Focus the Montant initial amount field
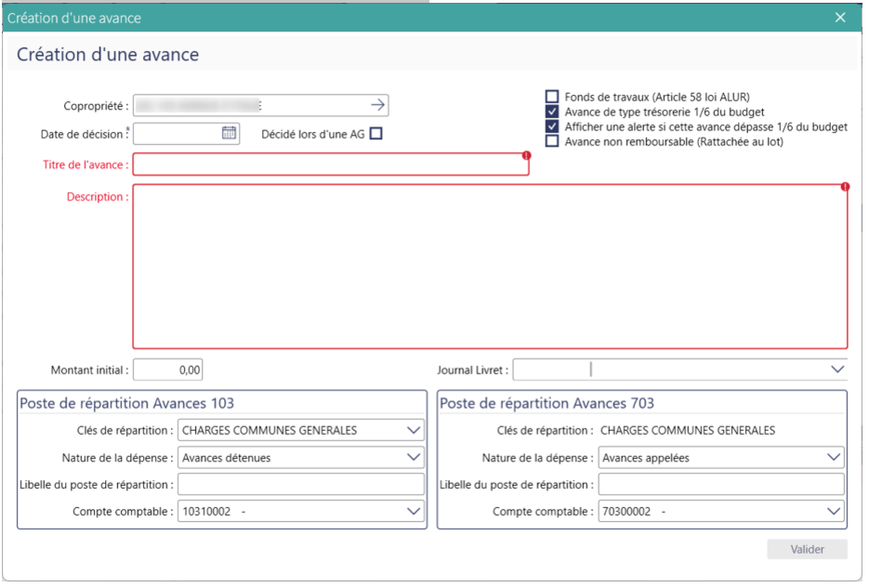 (x=168, y=370)
